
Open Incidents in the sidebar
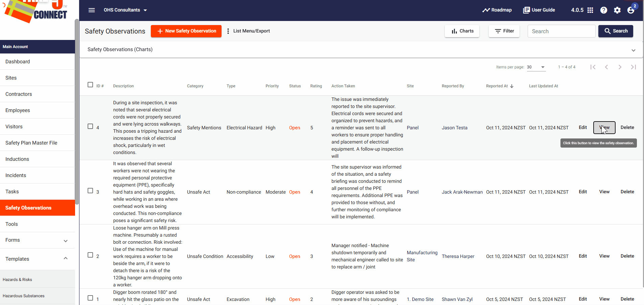tap(37, 175)
